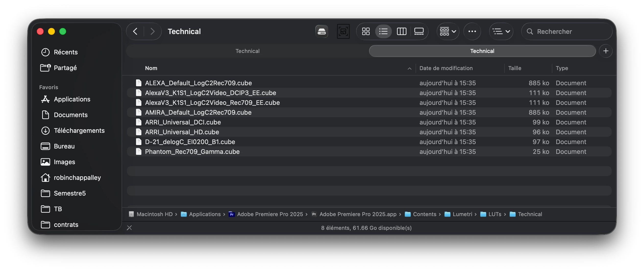Open contrats folder in sidebar
Image resolution: width=644 pixels, height=271 pixels.
76,225
